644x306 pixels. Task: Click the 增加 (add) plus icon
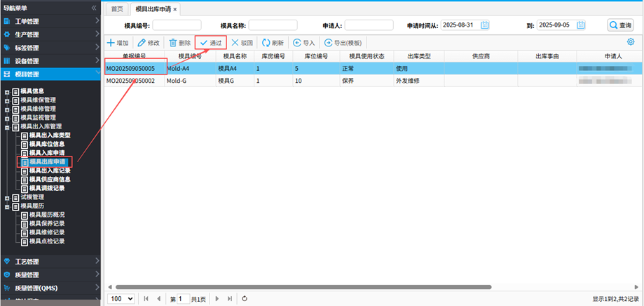point(111,43)
